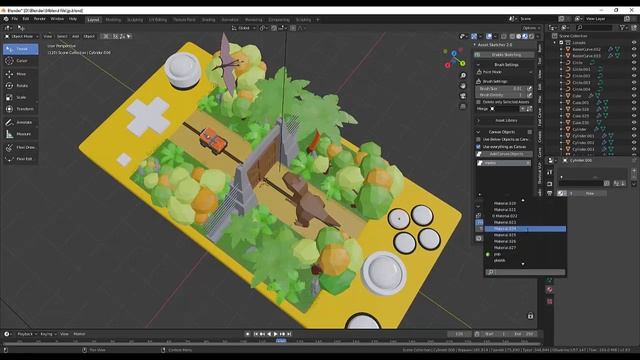Adjust the Brush Size slider field

tap(501, 89)
